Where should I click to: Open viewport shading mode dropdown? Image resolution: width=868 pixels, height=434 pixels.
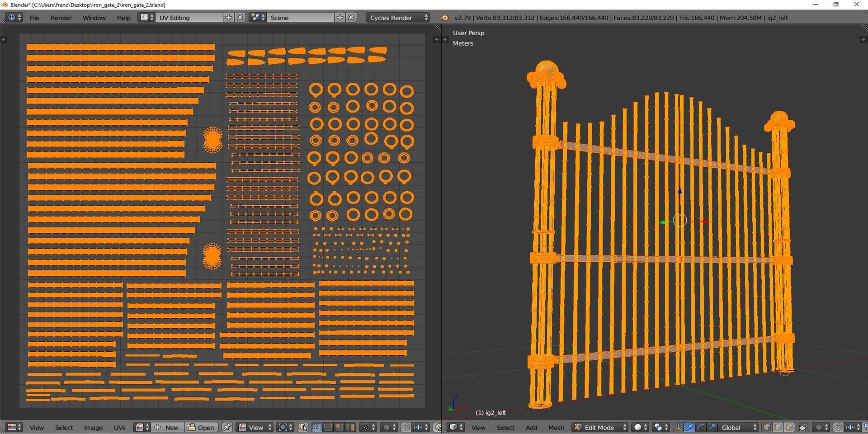click(640, 427)
